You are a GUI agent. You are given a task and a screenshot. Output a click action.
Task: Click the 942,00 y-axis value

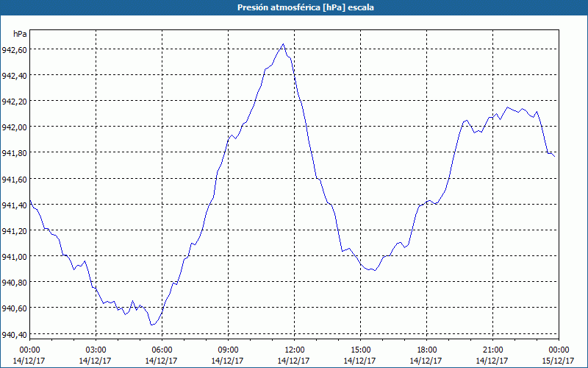(14, 127)
